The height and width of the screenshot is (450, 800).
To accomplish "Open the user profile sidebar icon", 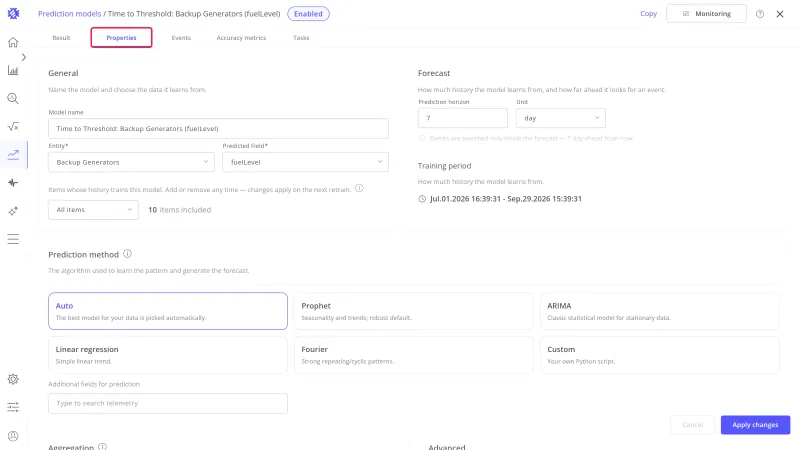I will pos(13,436).
